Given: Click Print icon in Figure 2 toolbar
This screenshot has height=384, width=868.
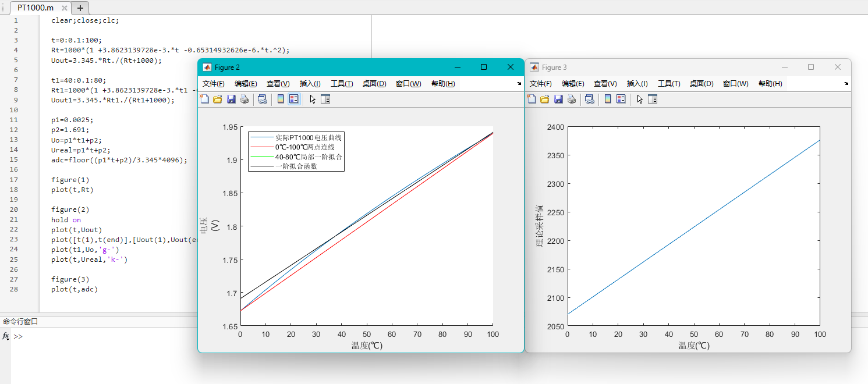Looking at the screenshot, I should [x=245, y=99].
